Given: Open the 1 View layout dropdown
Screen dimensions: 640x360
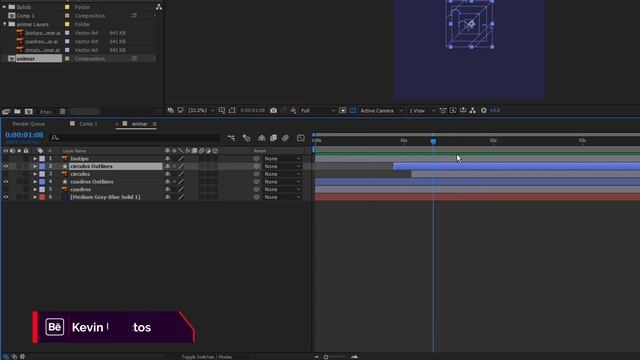Looking at the screenshot, I should pyautogui.click(x=422, y=111).
